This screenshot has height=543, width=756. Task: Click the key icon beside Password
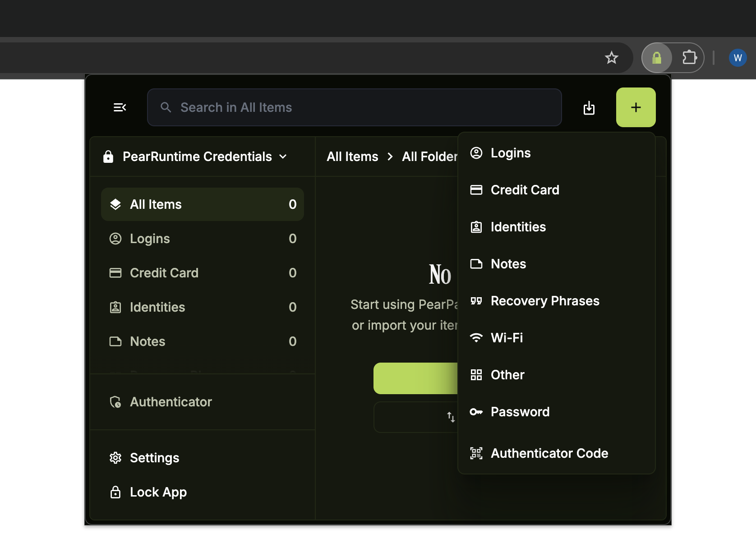tap(476, 412)
